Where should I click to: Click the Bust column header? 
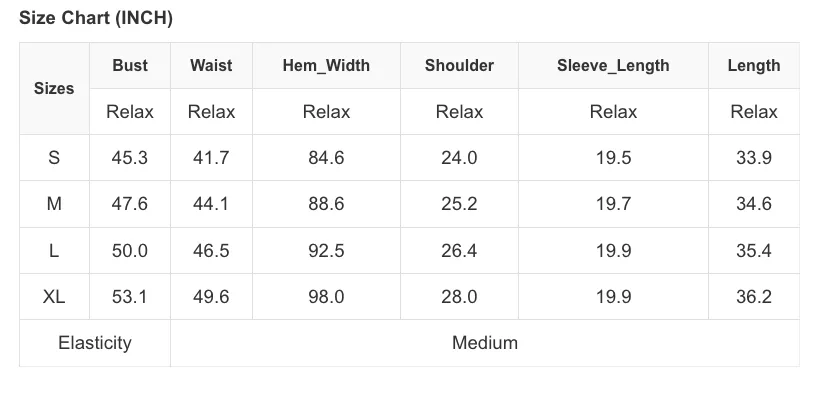[x=130, y=66]
